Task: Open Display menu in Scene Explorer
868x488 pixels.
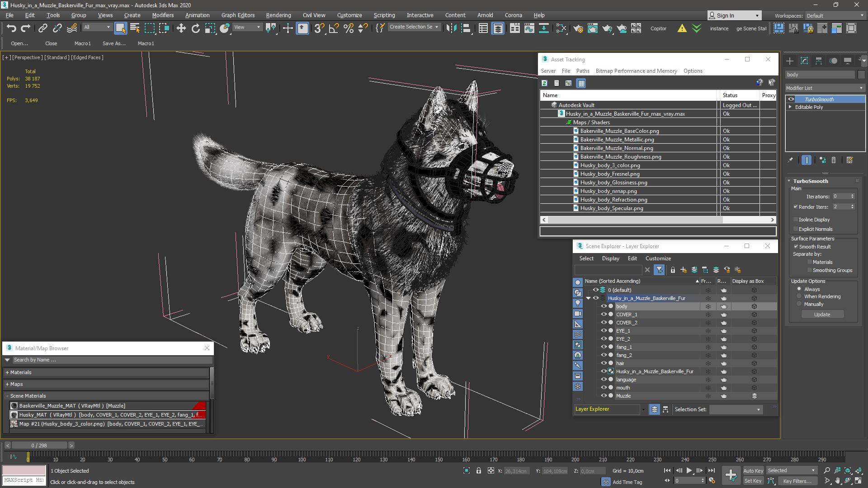Action: [610, 258]
